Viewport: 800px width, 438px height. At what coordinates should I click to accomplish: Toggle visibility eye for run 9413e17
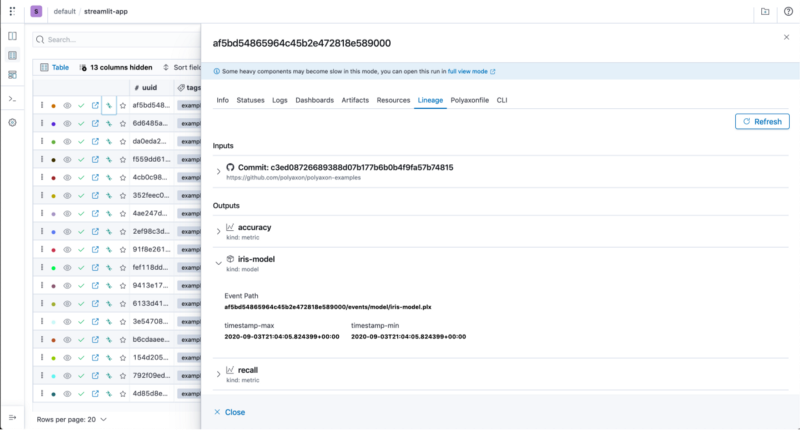(x=67, y=286)
